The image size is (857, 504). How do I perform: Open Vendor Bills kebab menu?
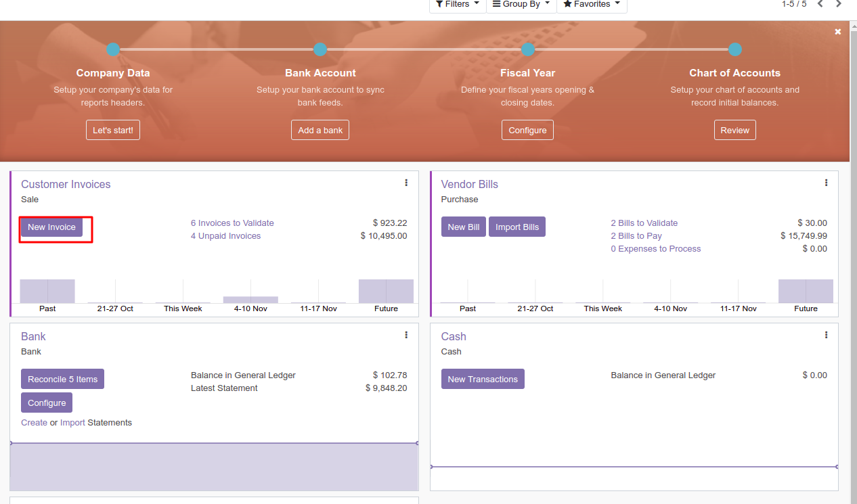(x=826, y=183)
